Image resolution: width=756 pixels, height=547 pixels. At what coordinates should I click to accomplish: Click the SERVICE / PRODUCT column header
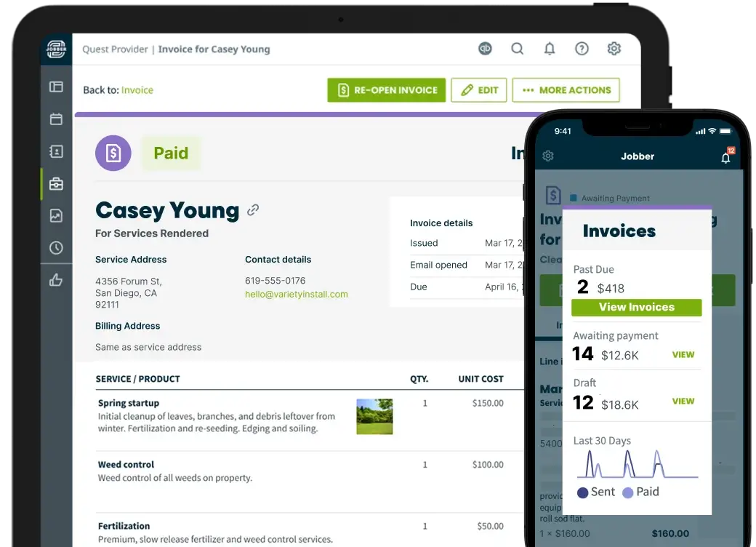point(138,379)
